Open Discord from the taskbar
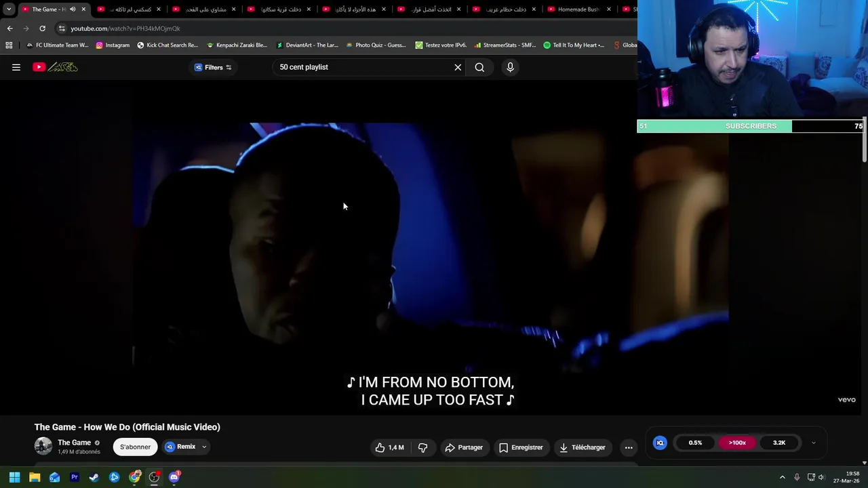868x488 pixels. click(174, 477)
